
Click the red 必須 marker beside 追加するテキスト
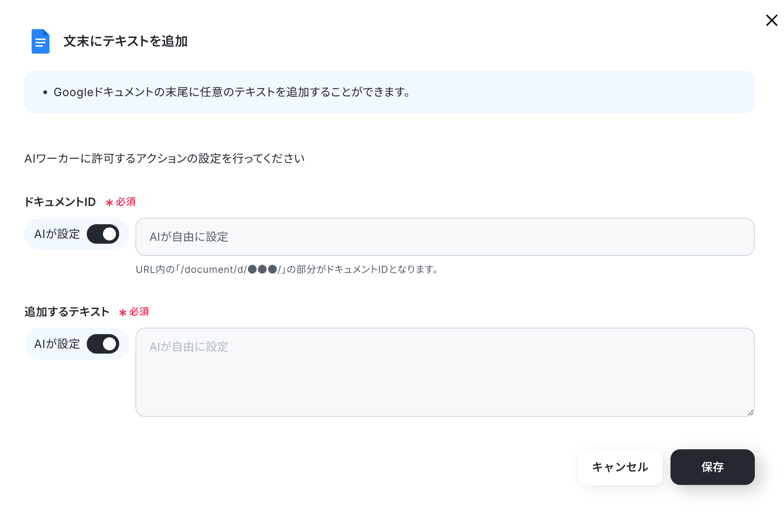pos(134,312)
